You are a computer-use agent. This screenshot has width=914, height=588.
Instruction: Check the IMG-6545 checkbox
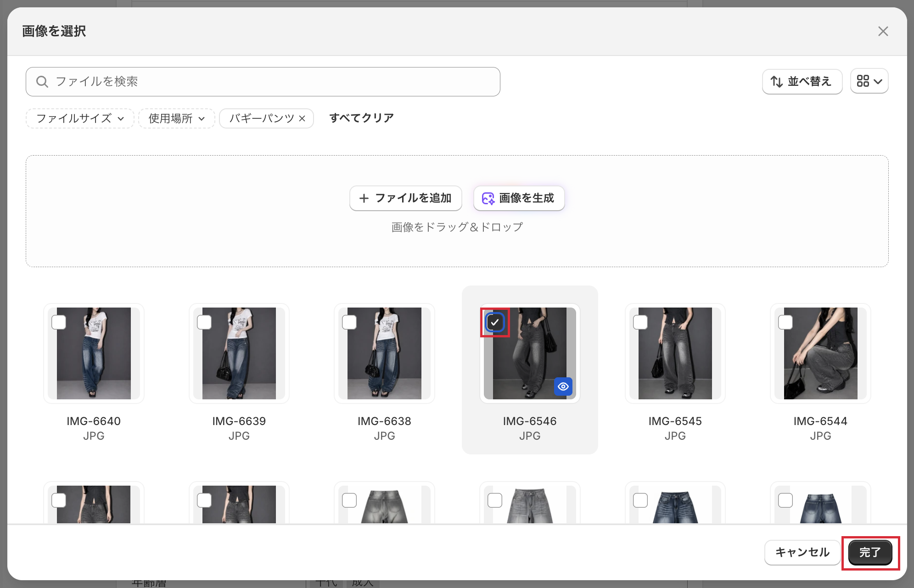tap(640, 322)
